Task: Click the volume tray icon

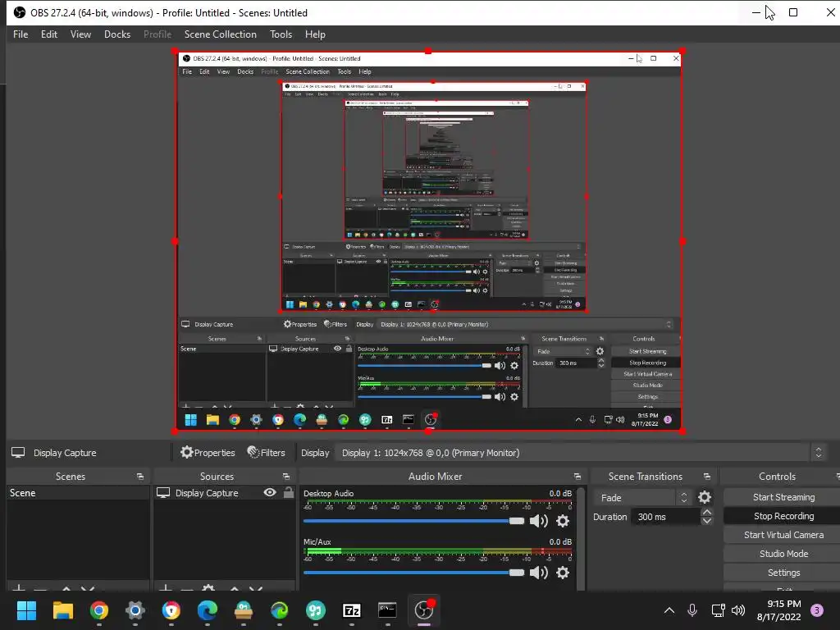Action: [738, 610]
